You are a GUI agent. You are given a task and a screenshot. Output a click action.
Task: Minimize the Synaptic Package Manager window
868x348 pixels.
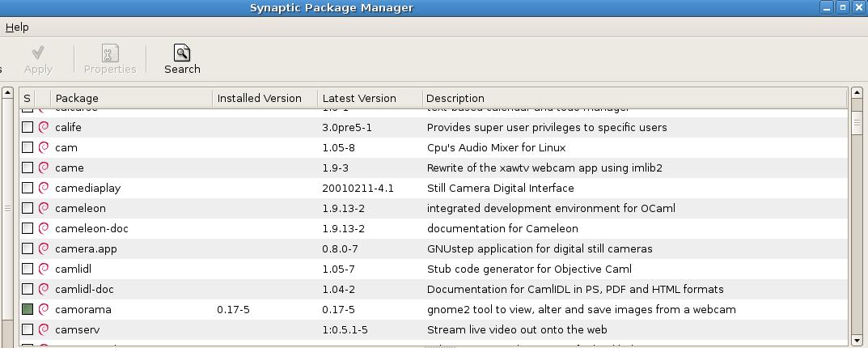pos(827,8)
